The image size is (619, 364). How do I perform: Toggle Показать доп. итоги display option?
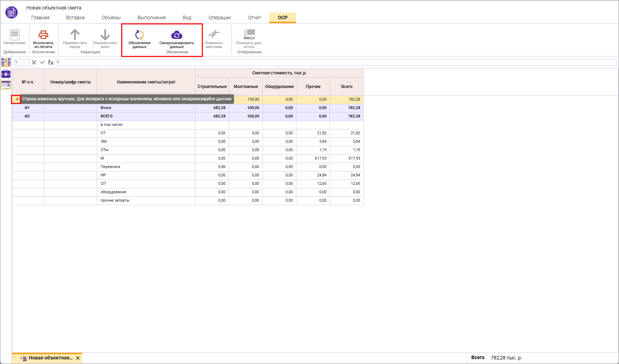(x=249, y=35)
